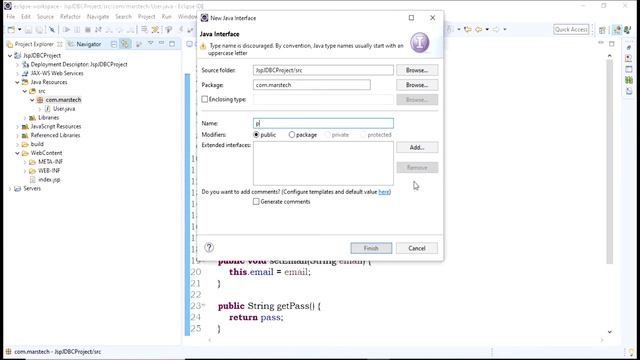Expand the Libraries node
The height and width of the screenshot is (360, 640).
pyautogui.click(x=25, y=118)
